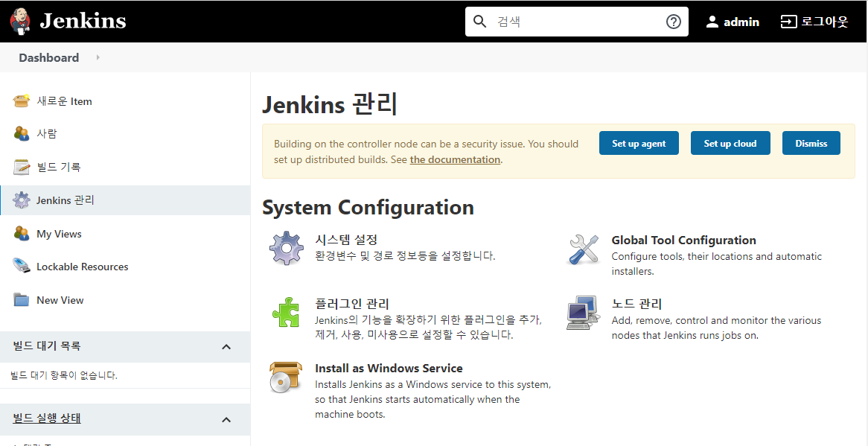Click the Jenkins 관리 gear icon in sidebar
The image size is (868, 446).
tap(21, 200)
